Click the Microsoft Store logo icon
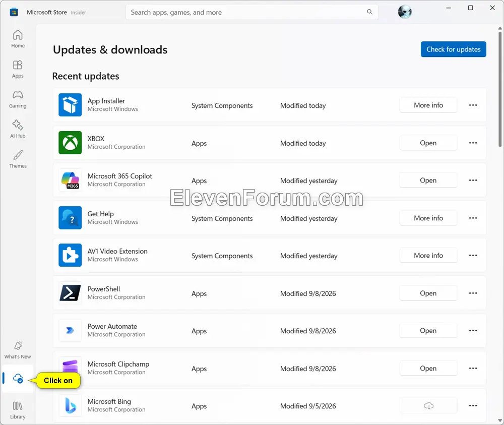The width and height of the screenshot is (504, 425). point(14,12)
